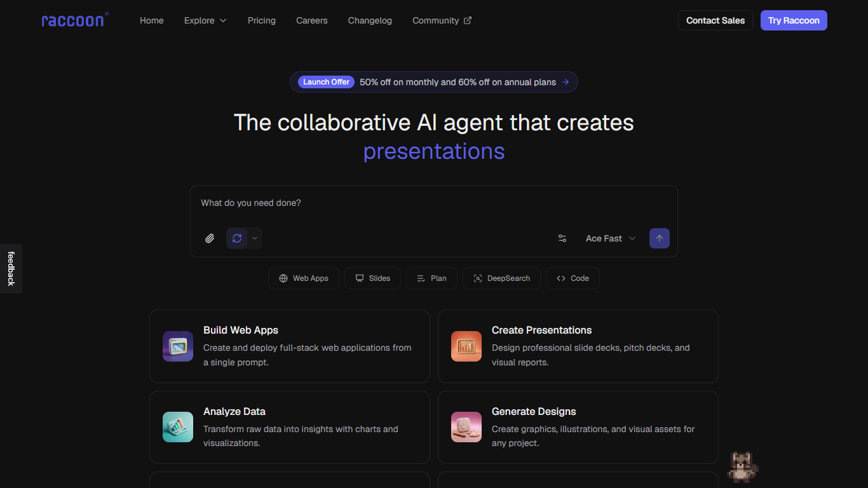
Task: Click the Launch Offer arrow icon
Action: point(566,82)
